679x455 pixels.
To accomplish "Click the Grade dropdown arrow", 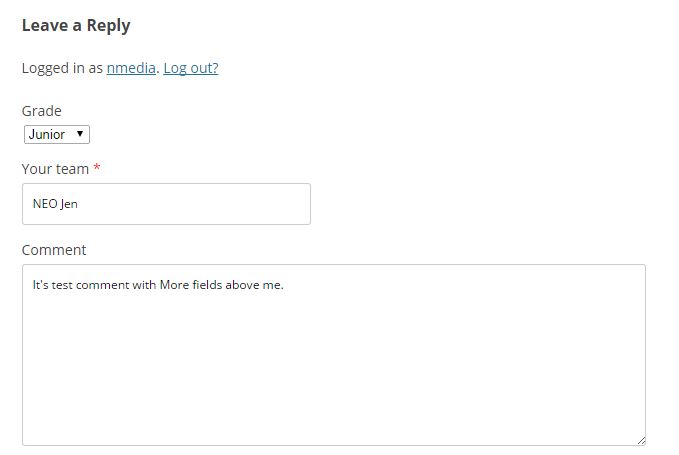I will (x=80, y=134).
